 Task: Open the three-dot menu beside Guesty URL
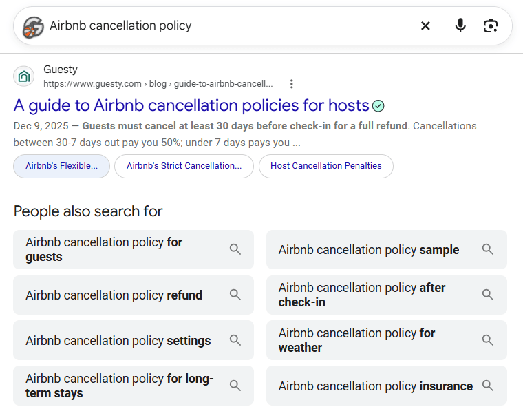[x=292, y=84]
